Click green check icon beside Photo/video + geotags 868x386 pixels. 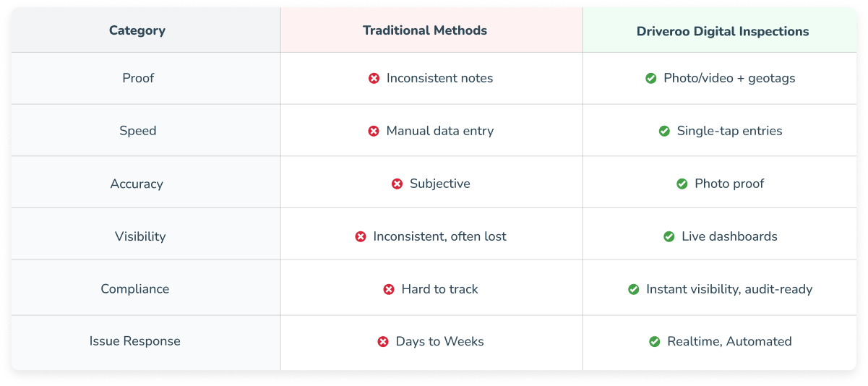click(x=651, y=78)
